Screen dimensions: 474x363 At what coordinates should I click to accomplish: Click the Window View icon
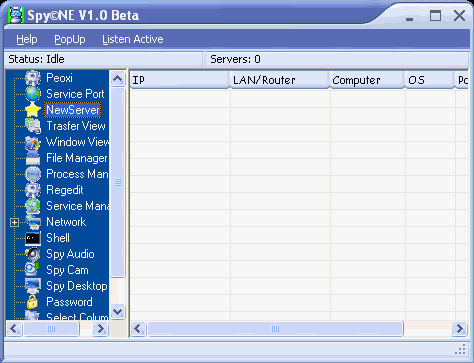pyautogui.click(x=33, y=142)
